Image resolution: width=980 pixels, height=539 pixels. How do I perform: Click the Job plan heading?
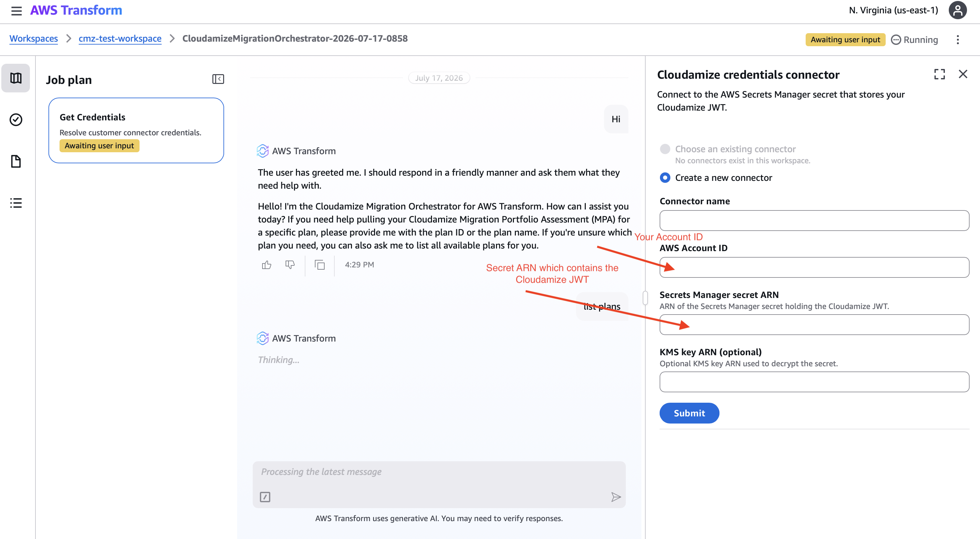tap(69, 80)
